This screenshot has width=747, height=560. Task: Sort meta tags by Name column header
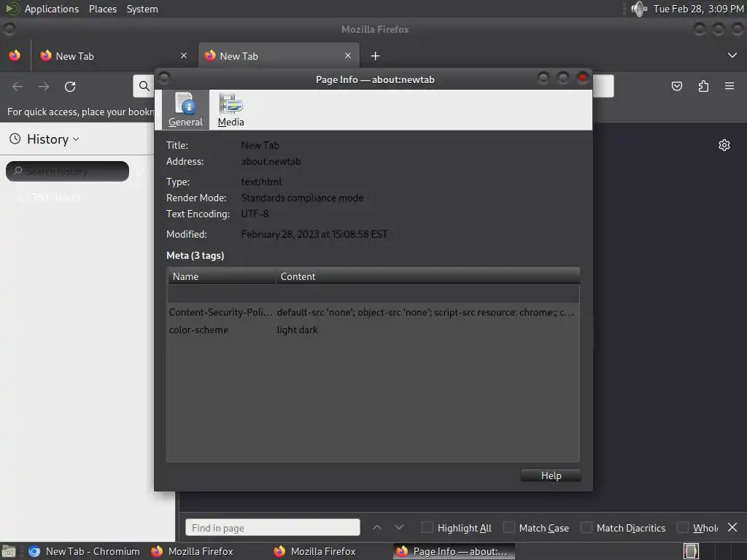coord(222,276)
